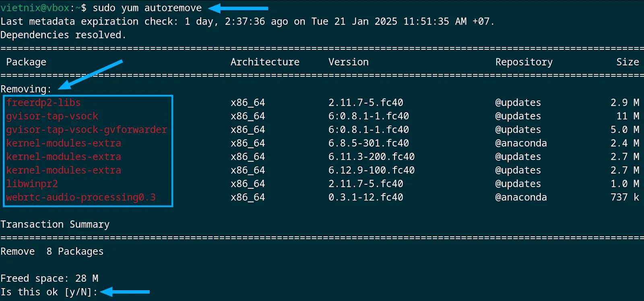
Task: Click size '2.9 M'
Action: [625, 103]
